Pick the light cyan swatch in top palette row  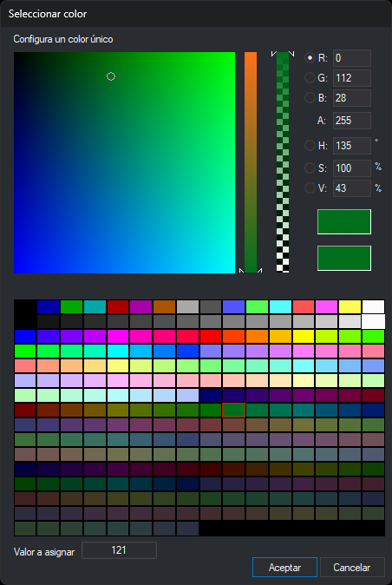point(280,307)
